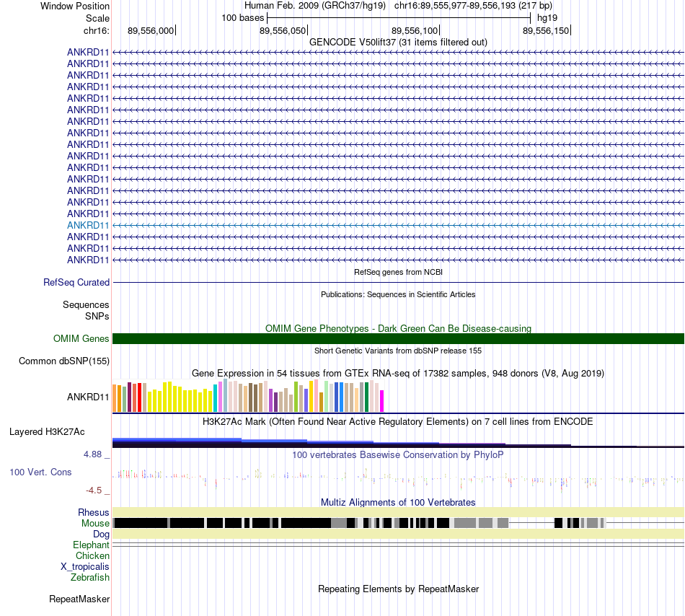This screenshot has height=616, width=685.
Task: Click the Sequences track label
Action: [86, 304]
